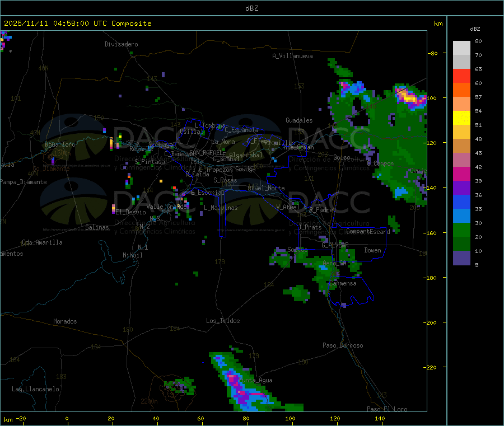Select the Guadales location label
504x426 pixels.
point(299,120)
